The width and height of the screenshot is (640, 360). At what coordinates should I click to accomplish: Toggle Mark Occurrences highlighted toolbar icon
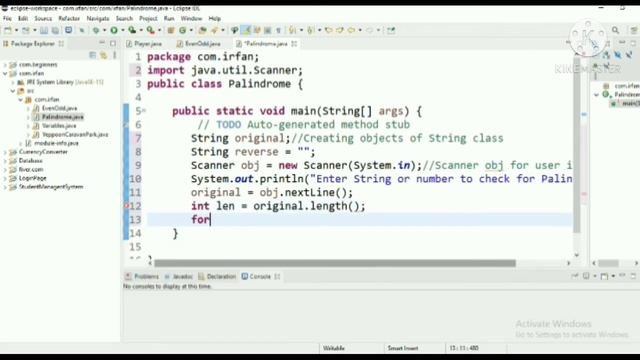coord(246,30)
